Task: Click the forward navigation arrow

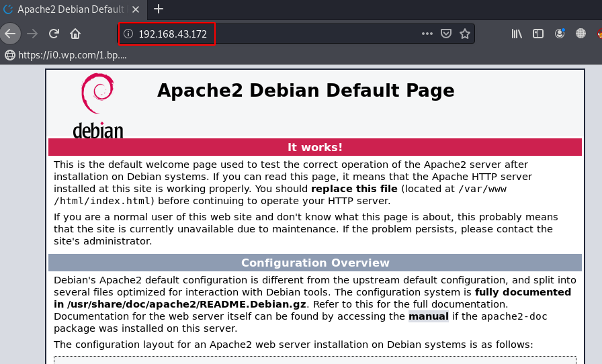Action: (33, 34)
